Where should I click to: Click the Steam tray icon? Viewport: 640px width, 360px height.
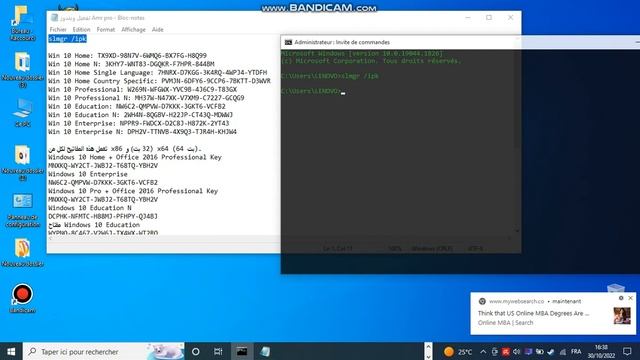point(551,352)
